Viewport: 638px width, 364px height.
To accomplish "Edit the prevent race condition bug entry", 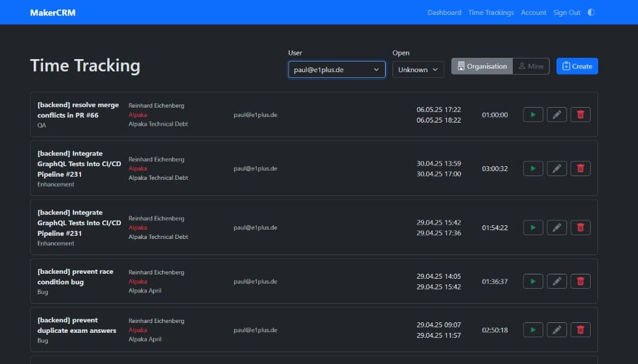I will (556, 281).
